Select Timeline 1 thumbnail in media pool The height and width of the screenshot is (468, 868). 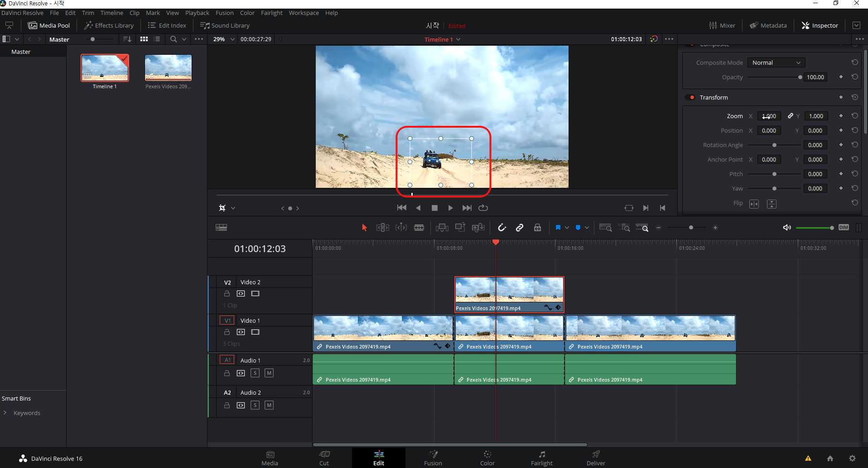click(105, 68)
